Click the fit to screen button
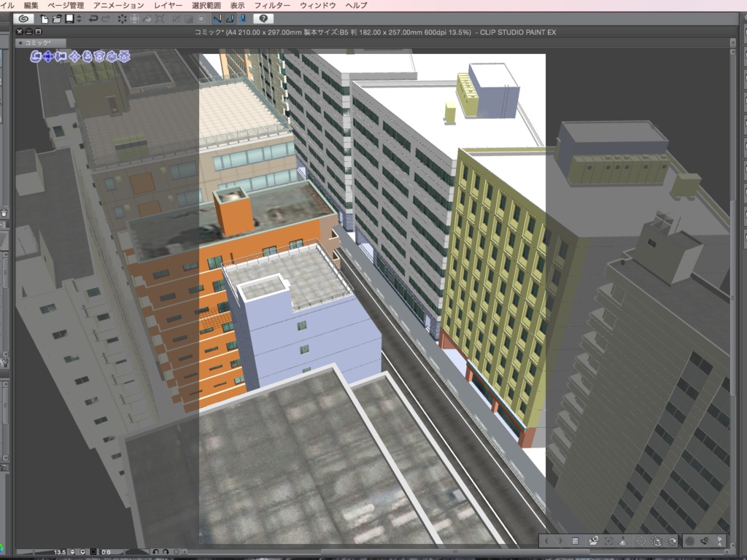 pos(93,552)
